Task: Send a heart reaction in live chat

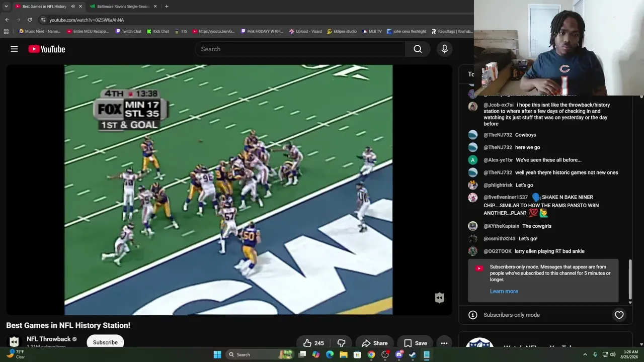Action: [619, 315]
